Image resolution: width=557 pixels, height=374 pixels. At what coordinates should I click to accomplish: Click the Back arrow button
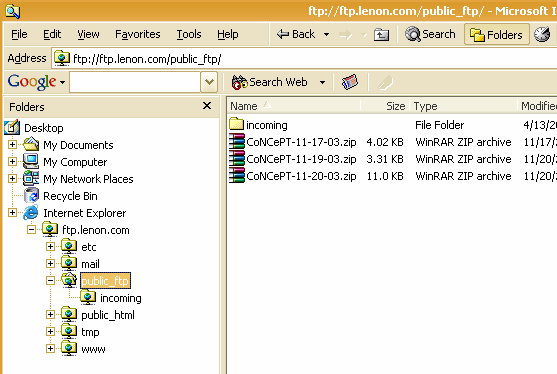pyautogui.click(x=296, y=34)
